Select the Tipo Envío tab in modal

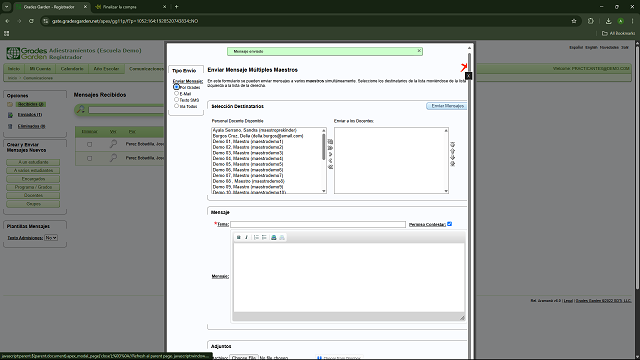pyautogui.click(x=184, y=71)
